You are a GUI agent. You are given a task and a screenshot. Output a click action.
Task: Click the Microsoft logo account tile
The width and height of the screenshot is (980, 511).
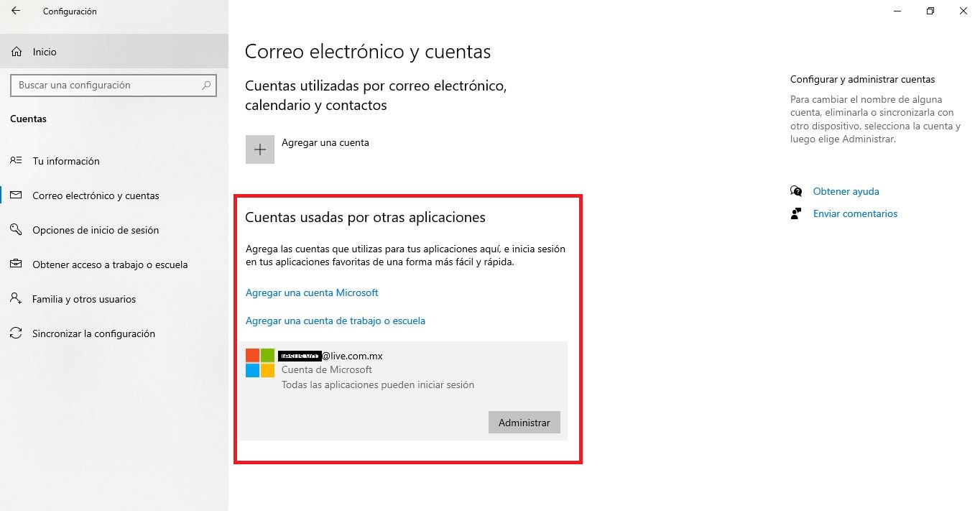coord(260,363)
